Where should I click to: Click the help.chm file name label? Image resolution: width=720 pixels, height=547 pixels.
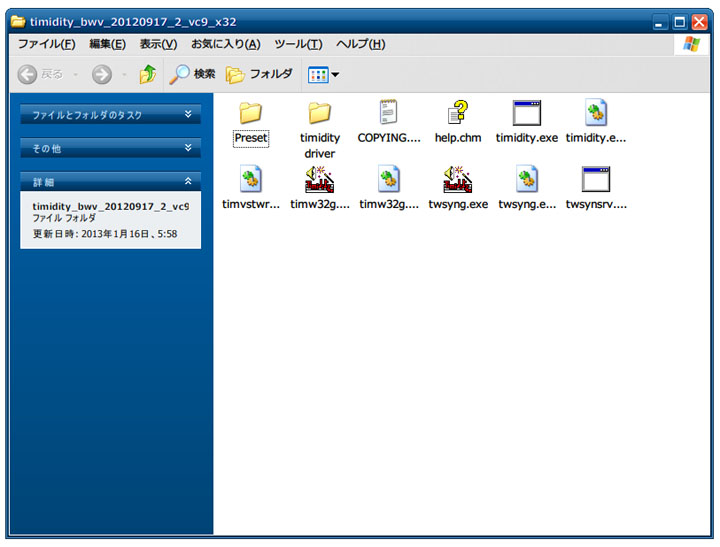(x=458, y=138)
